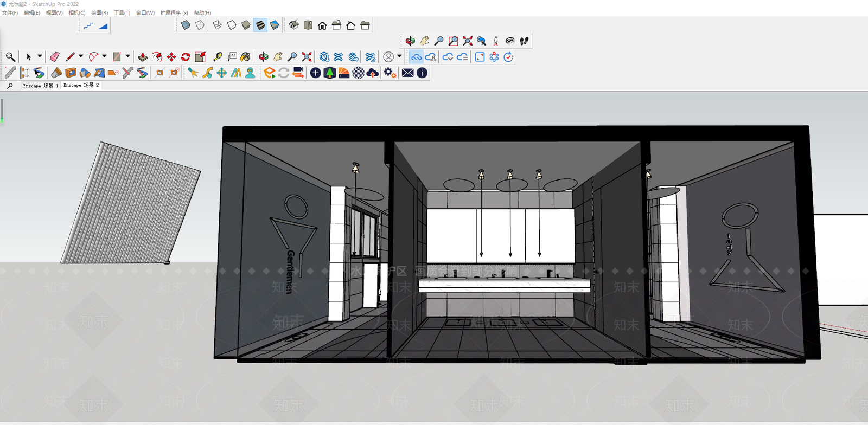Pick the Tape Measure tool
Image resolution: width=868 pixels, height=425 pixels.
pyautogui.click(x=218, y=57)
